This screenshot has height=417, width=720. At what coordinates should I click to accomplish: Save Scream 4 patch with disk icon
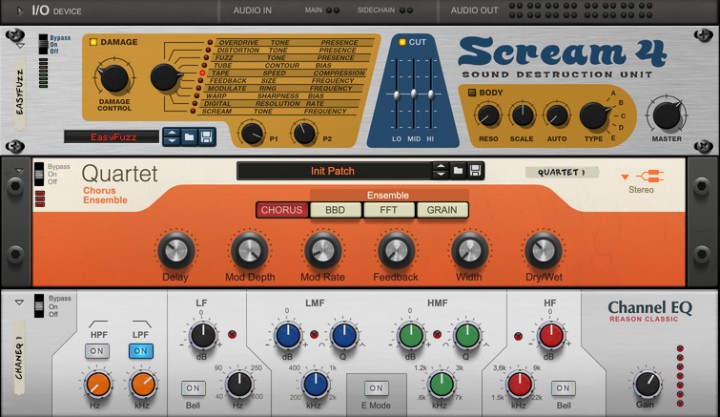(206, 137)
